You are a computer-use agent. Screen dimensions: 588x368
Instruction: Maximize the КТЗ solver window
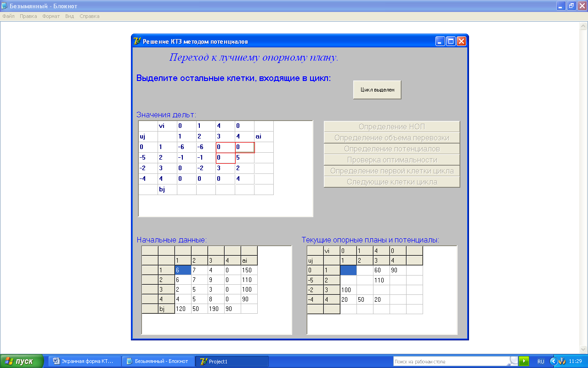[451, 41]
